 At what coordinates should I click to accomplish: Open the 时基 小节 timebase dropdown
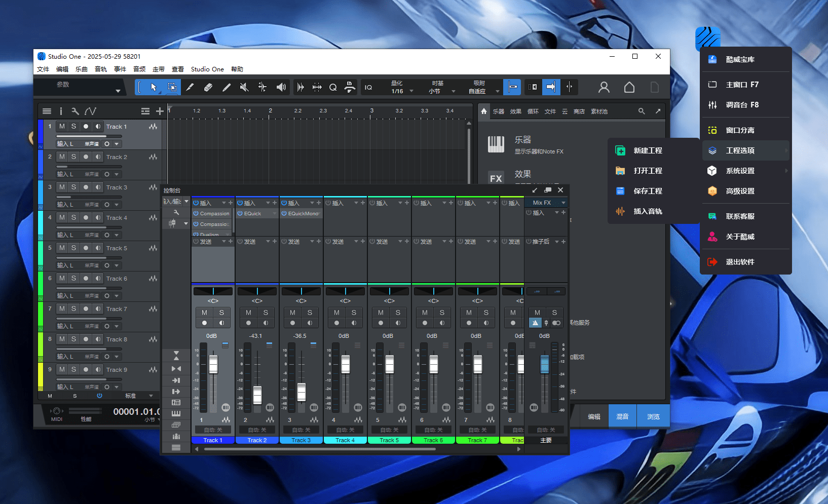pyautogui.click(x=454, y=91)
